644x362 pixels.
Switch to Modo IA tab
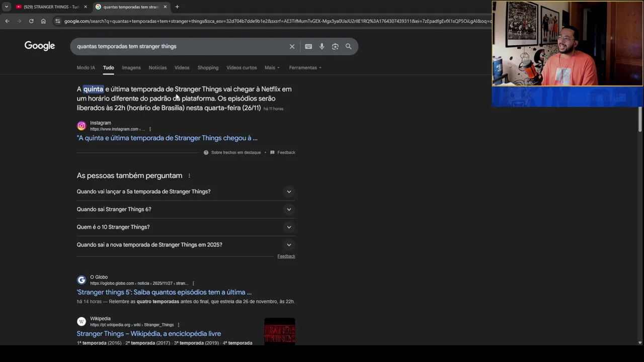[x=86, y=67]
